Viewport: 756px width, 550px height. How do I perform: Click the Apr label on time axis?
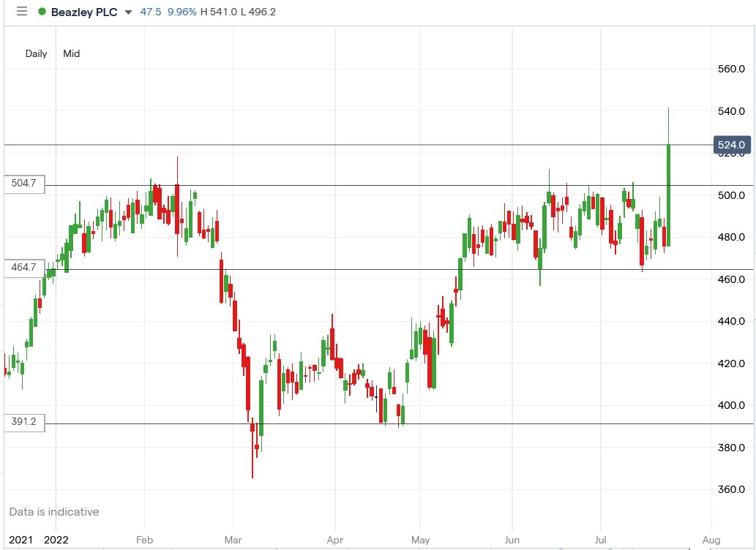(334, 540)
